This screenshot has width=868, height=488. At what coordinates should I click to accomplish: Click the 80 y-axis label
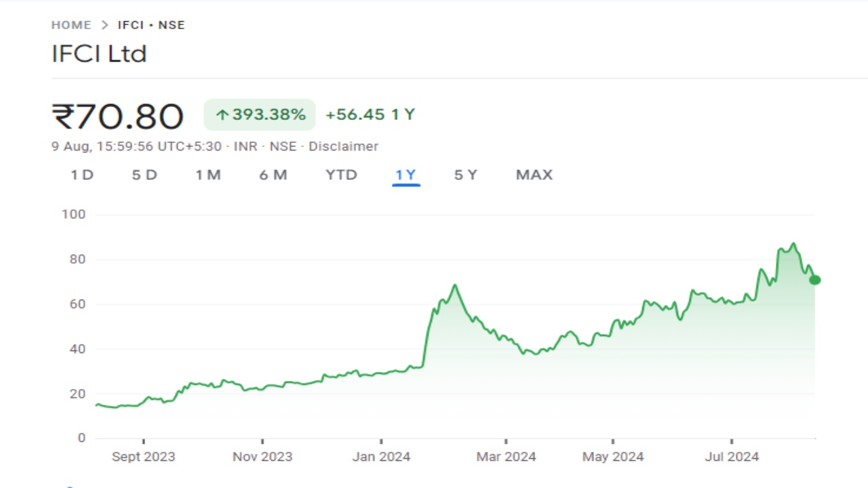coord(78,260)
